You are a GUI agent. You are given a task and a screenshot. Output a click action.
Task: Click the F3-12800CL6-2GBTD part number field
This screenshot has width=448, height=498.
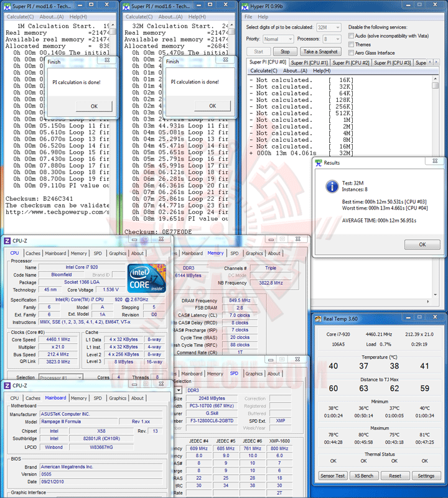click(x=212, y=420)
